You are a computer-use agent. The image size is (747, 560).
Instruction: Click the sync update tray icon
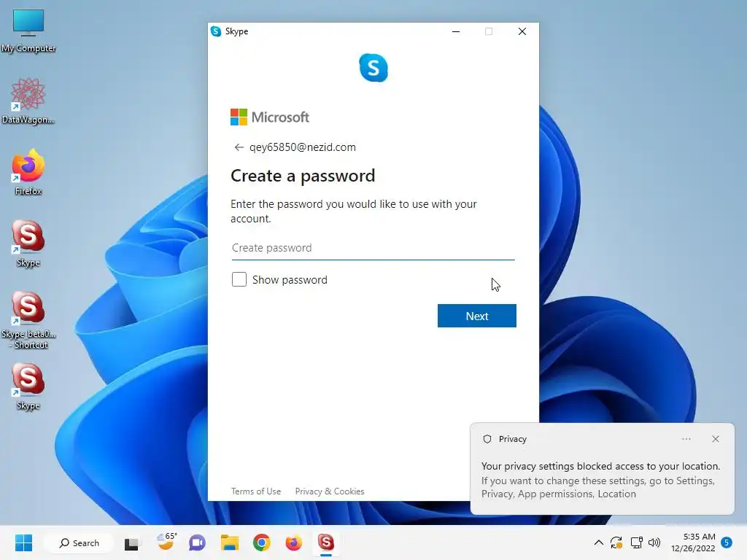(616, 542)
